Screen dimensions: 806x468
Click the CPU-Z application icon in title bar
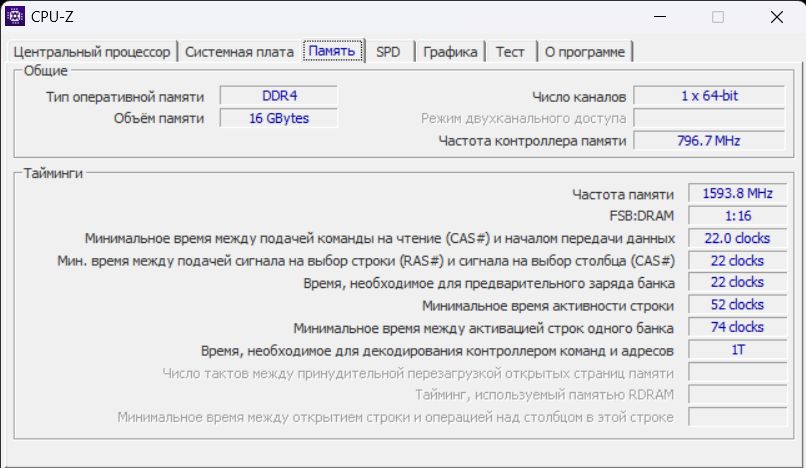click(x=15, y=16)
